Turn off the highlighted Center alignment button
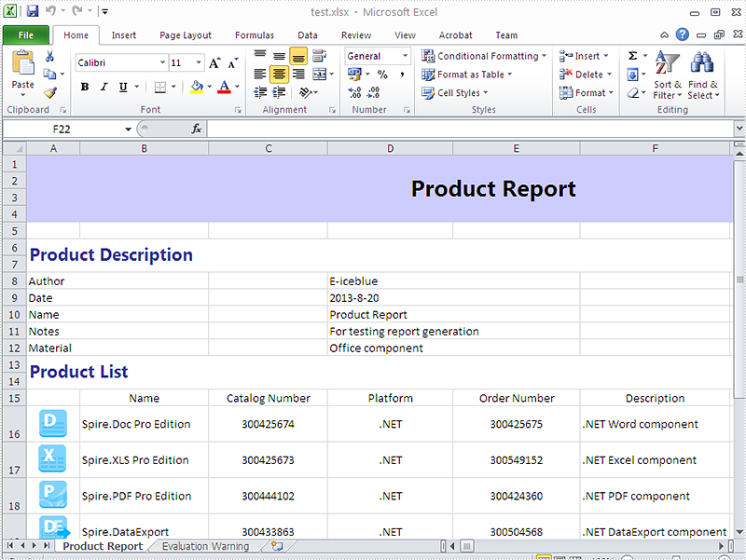 tap(279, 75)
